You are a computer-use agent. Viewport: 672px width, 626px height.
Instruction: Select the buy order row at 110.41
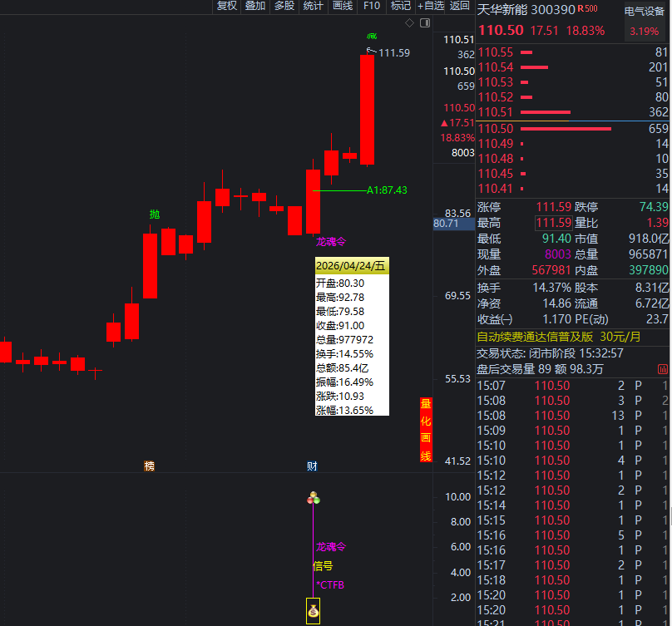click(573, 189)
